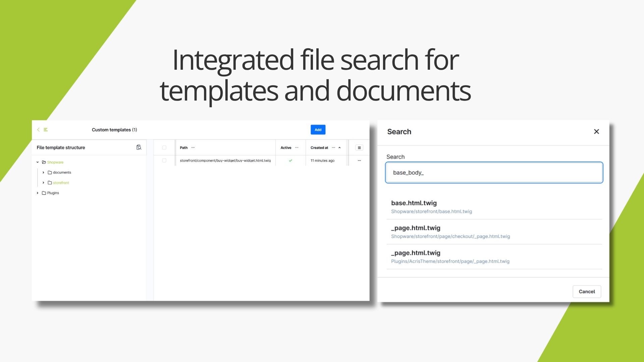Toggle sort arrow on Created at column
Screen dimensions: 644x362
click(339, 147)
